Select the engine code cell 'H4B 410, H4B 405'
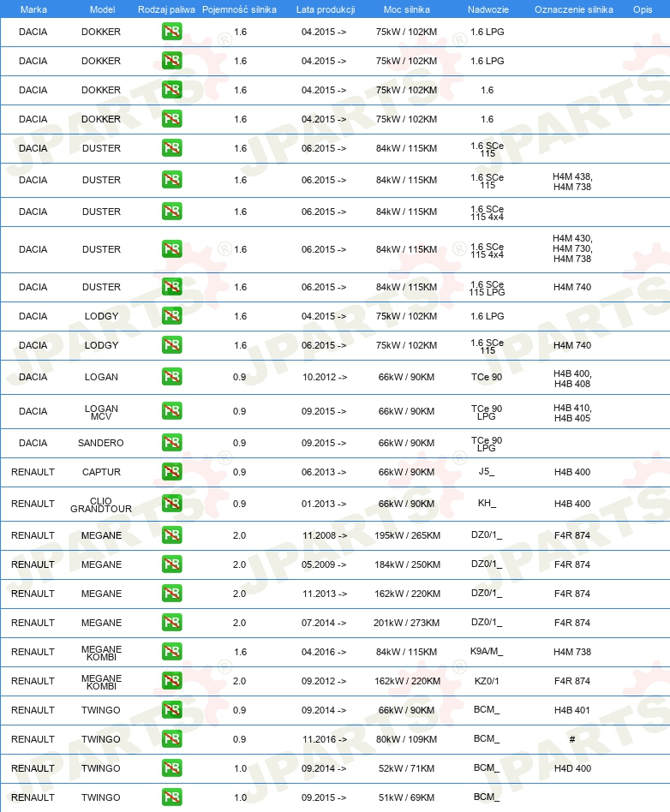 tap(572, 413)
